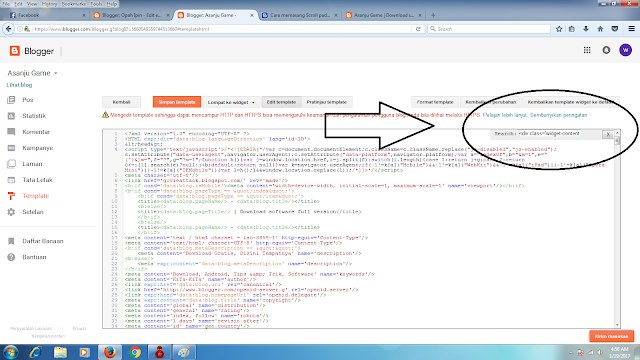640x360 pixels.
Task: Open the Lihat blog link
Action: point(19,85)
